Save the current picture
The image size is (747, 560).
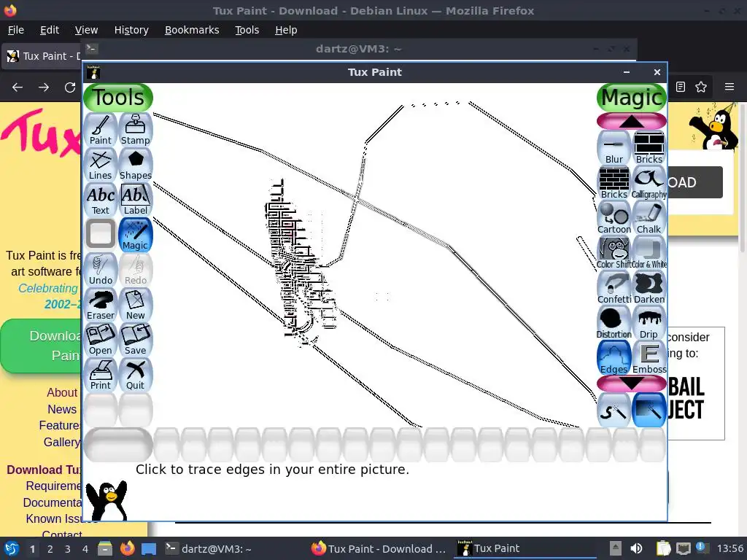point(135,340)
